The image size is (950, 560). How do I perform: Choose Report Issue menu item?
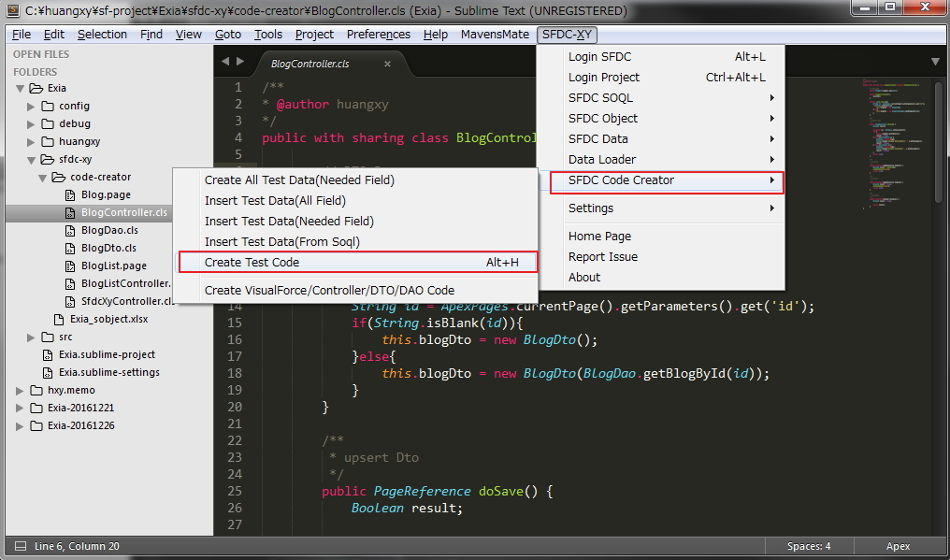pos(661,257)
